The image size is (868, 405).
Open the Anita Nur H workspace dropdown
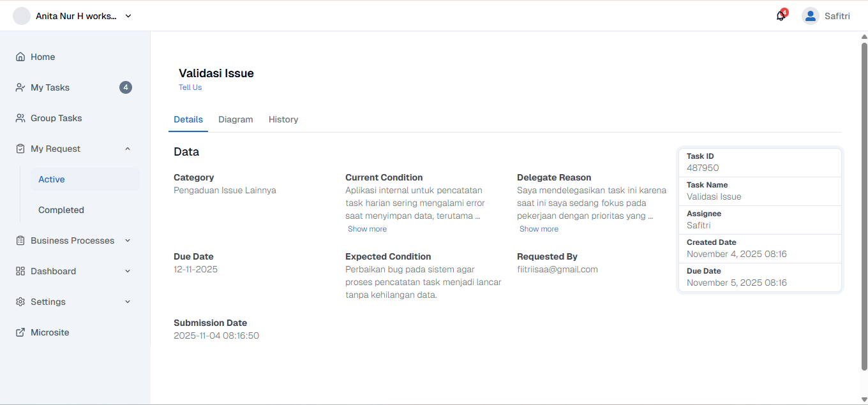pyautogui.click(x=128, y=16)
